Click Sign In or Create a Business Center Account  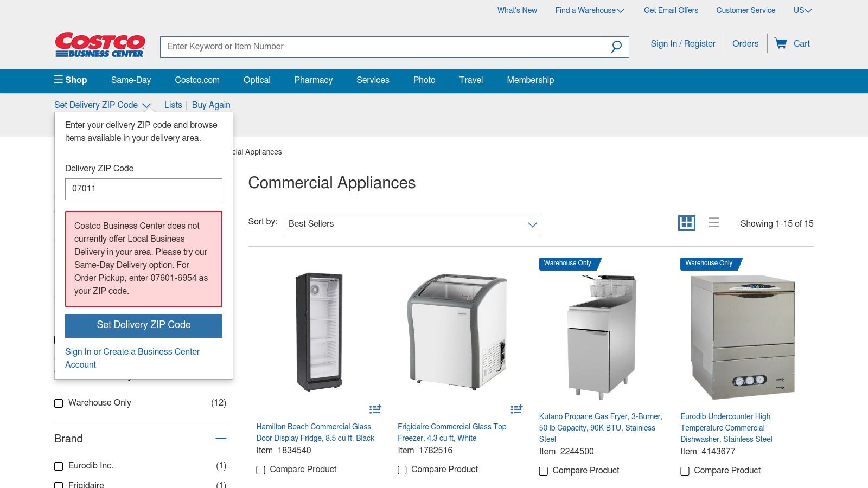click(x=132, y=358)
